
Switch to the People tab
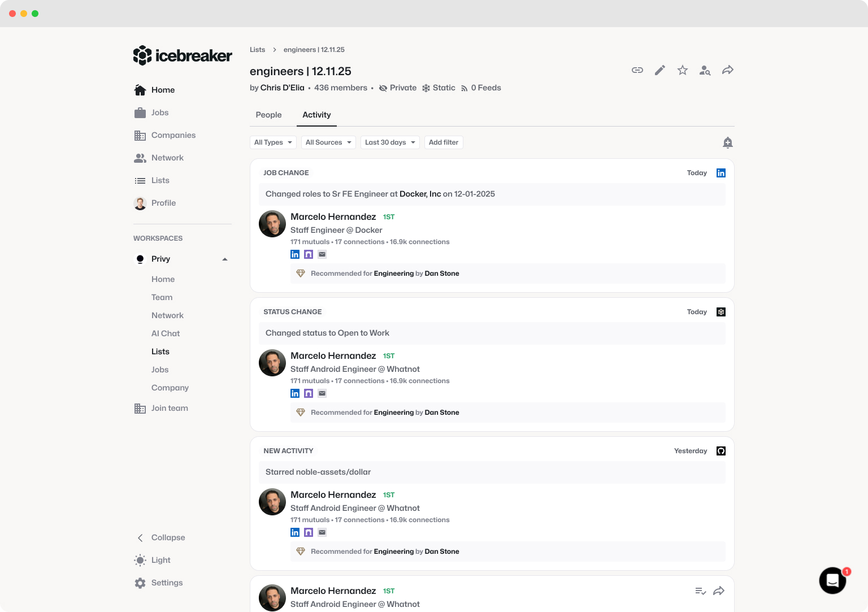pos(268,115)
